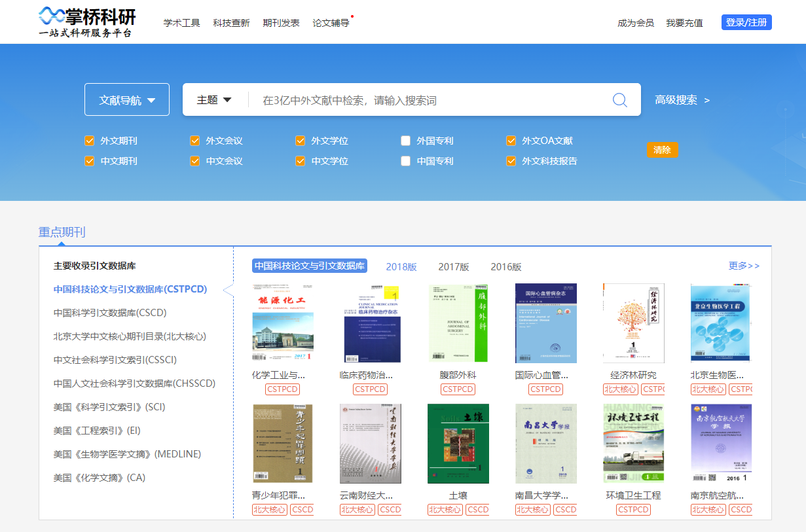This screenshot has width=806, height=532.
Task: Click the highlighted 中国科技论文与引文数据库 tab
Action: [x=310, y=266]
